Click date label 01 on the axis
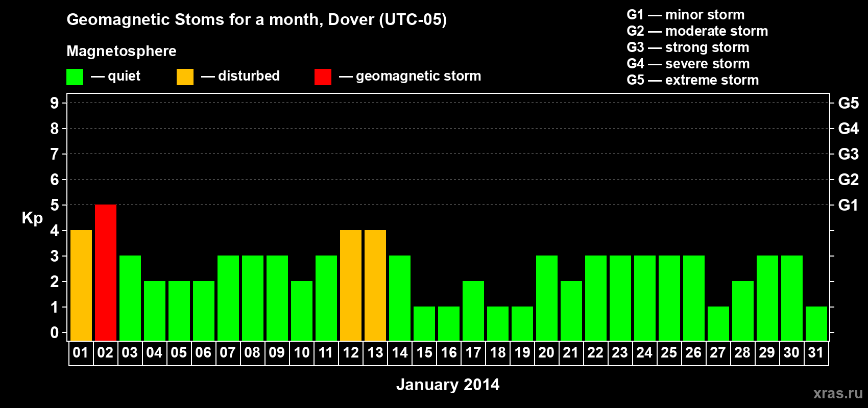 pyautogui.click(x=81, y=352)
